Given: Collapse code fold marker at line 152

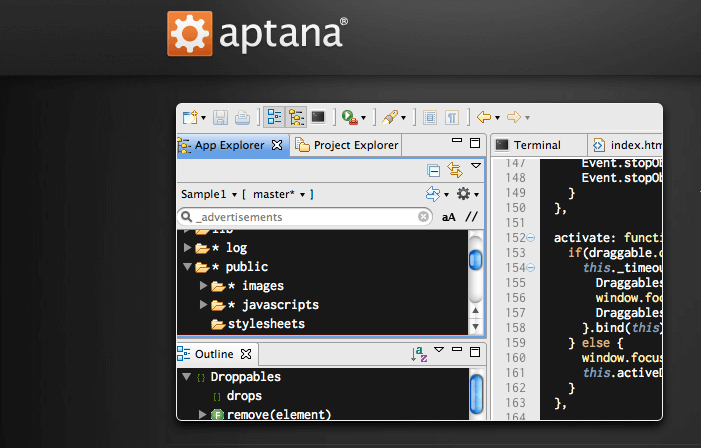Looking at the screenshot, I should tap(531, 238).
